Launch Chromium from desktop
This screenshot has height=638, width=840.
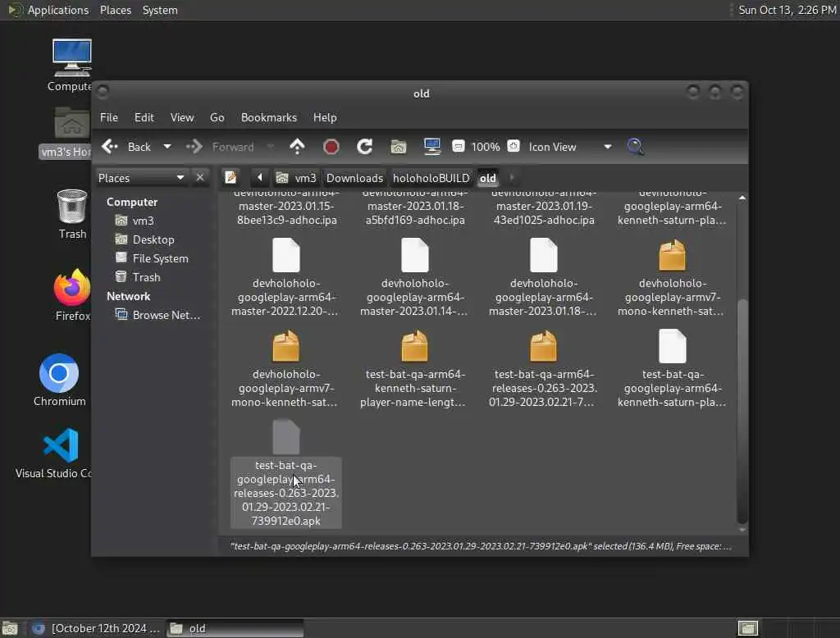(59, 380)
